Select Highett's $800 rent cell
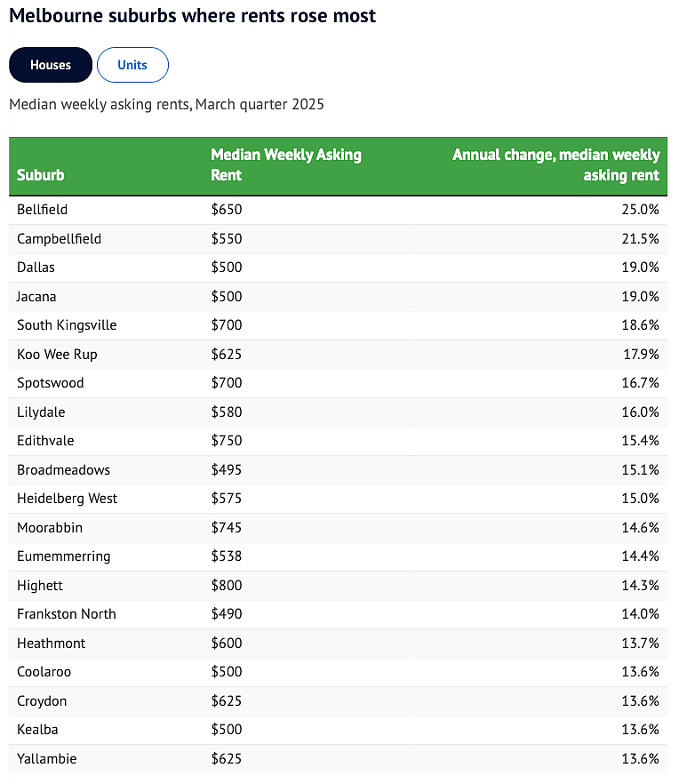This screenshot has height=784, width=679. (227, 586)
